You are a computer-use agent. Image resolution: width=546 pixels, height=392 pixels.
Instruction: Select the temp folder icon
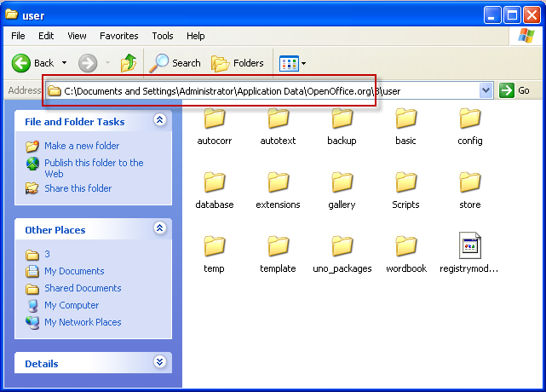pos(215,246)
